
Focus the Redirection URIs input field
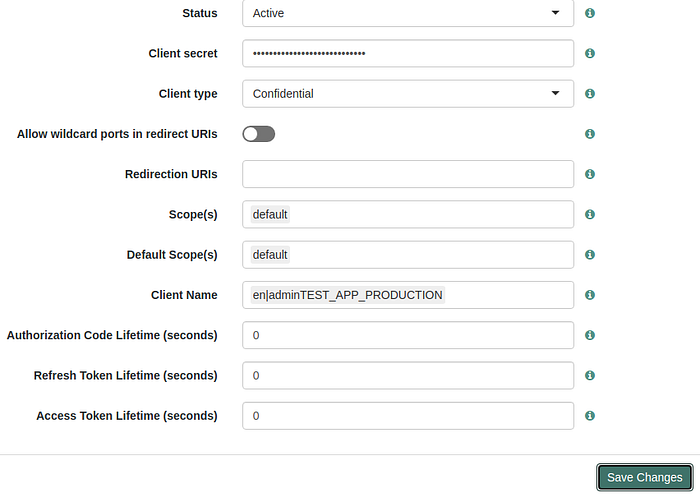point(408,174)
